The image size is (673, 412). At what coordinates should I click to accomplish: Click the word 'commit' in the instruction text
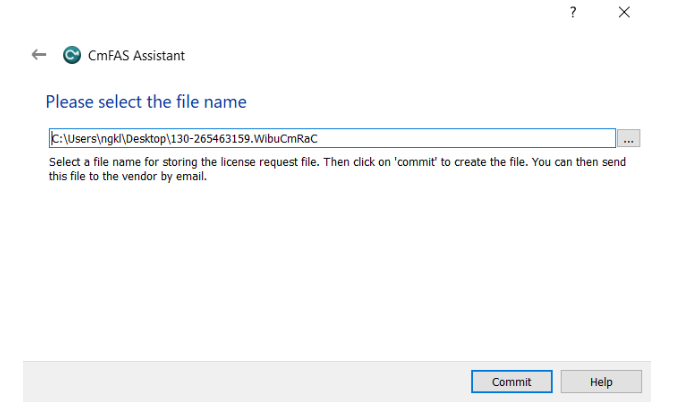coord(416,162)
